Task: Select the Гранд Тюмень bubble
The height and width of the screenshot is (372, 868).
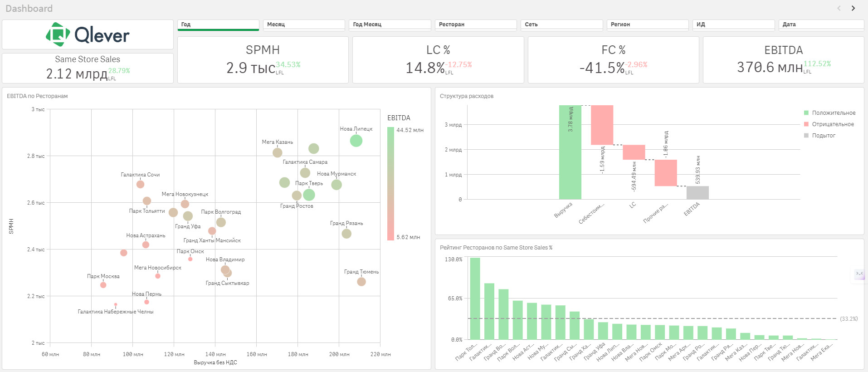Action: click(x=361, y=282)
